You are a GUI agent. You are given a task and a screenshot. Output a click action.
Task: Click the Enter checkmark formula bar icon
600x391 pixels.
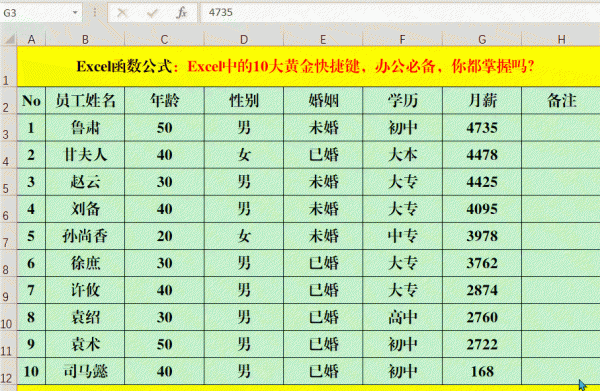(152, 13)
